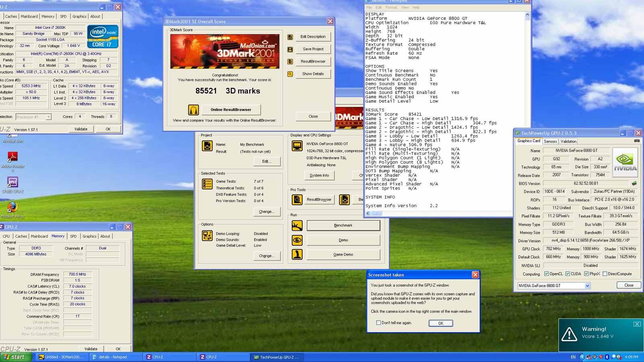Click the BIOS Version field in GPU-Z
This screenshot has height=362, width=644.
[x=586, y=183]
